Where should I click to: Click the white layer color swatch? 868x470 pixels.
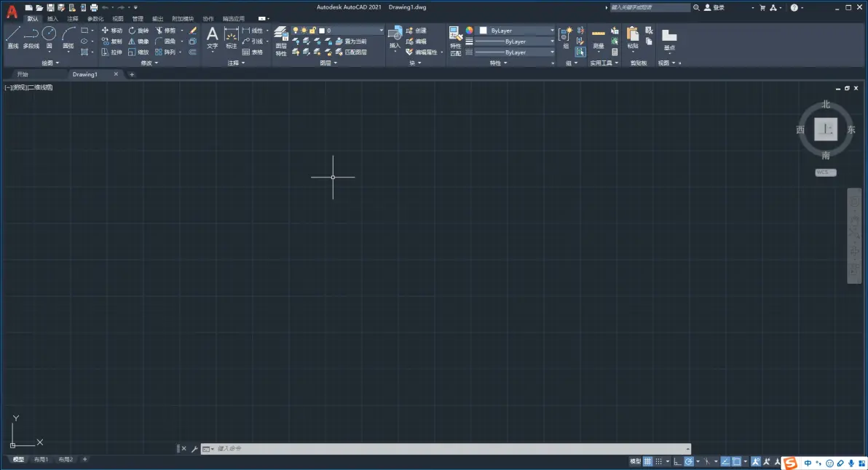(x=322, y=31)
